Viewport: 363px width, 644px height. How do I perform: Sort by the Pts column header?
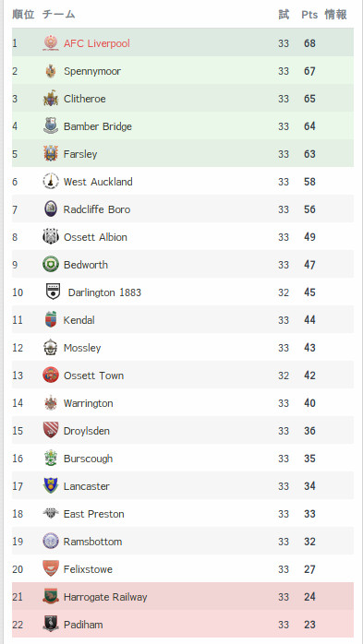pos(309,15)
